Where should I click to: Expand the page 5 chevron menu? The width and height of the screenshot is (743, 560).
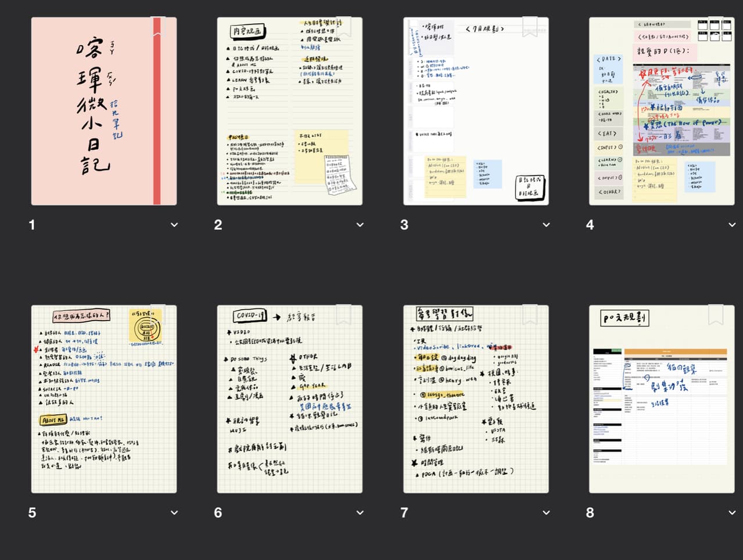[174, 512]
